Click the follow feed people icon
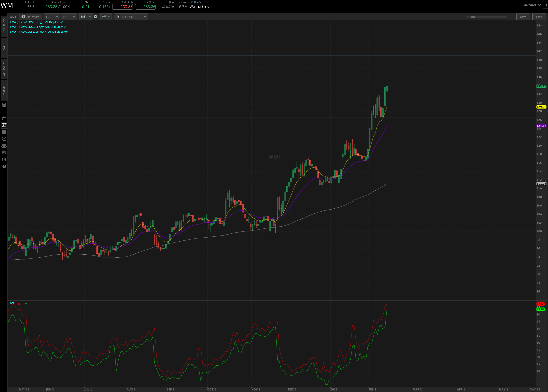 click(x=4, y=146)
